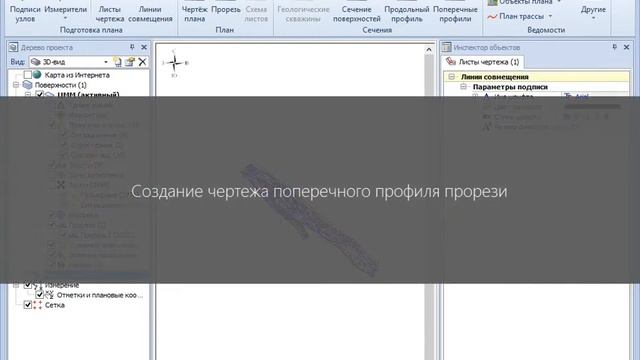640x360 pixels.
Task: Click the edit view properties icon
Action: coord(130,62)
